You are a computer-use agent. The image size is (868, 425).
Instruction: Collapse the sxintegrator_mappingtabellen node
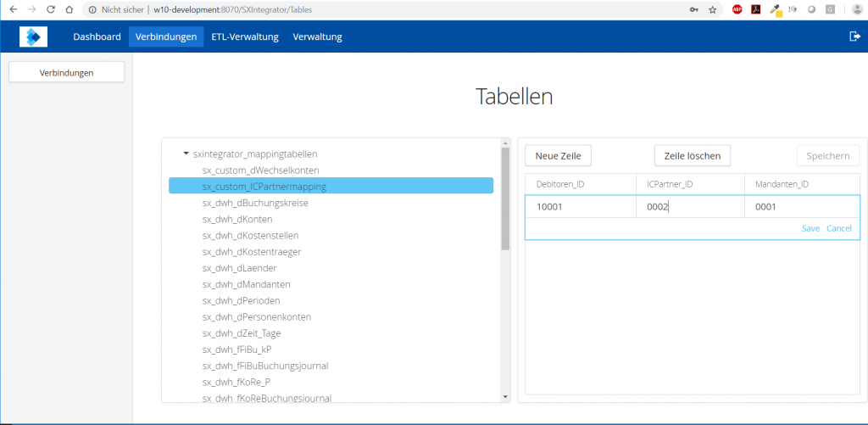pyautogui.click(x=186, y=154)
